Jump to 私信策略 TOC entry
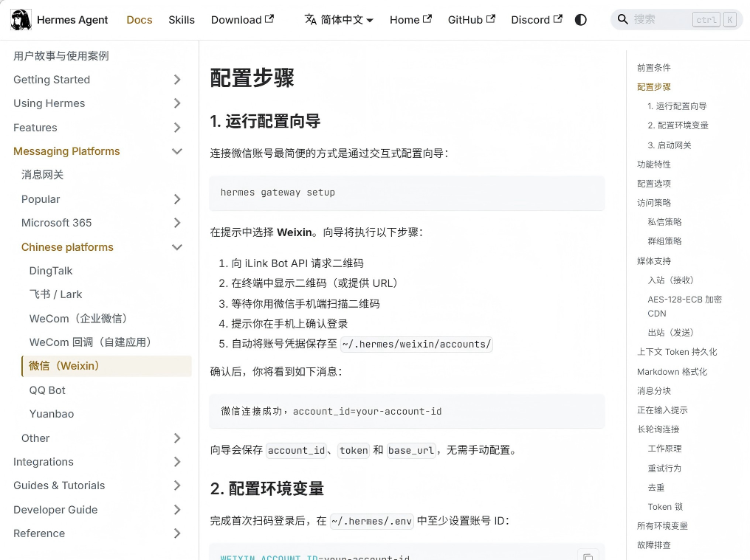This screenshot has height=560, width=750. point(664,222)
